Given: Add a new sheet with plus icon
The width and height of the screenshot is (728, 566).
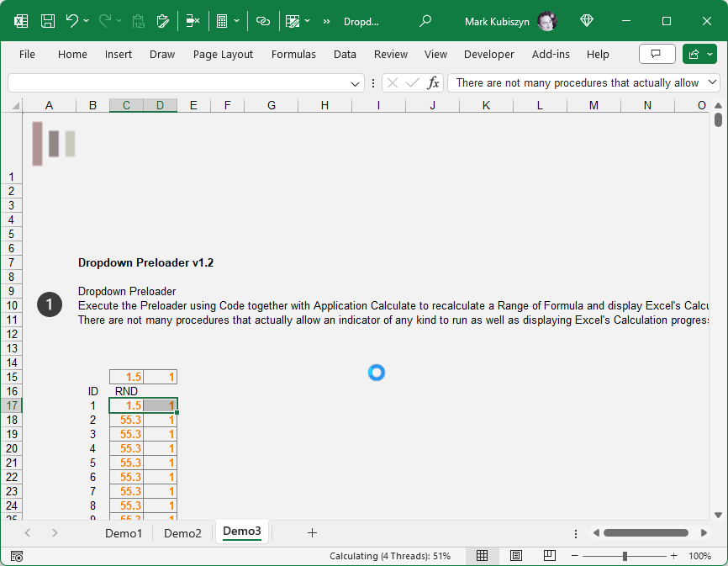Looking at the screenshot, I should (312, 532).
